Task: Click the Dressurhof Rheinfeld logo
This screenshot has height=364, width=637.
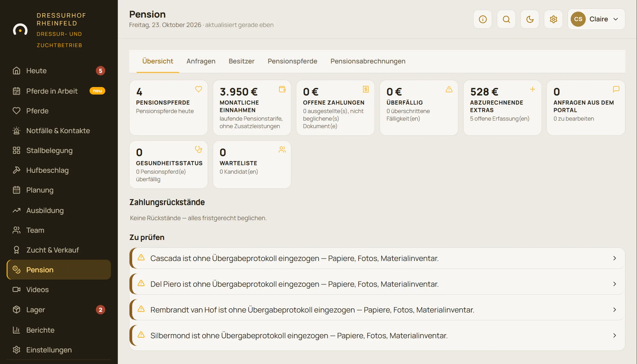Action: click(20, 30)
